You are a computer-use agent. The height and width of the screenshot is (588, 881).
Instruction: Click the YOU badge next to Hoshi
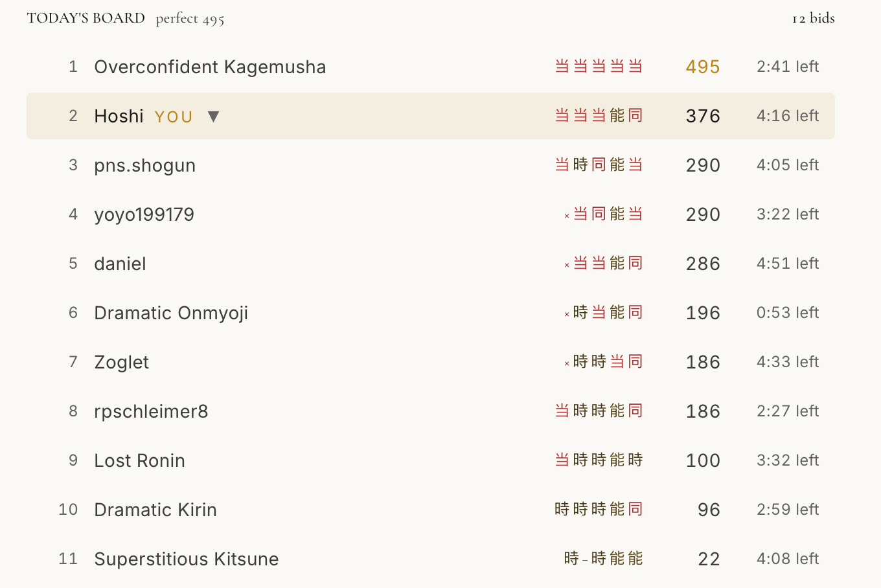(x=174, y=117)
